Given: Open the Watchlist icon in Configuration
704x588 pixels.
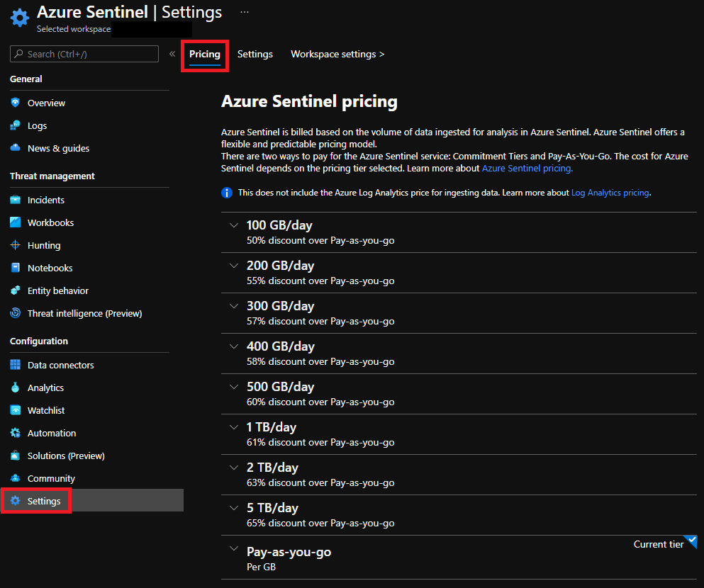Looking at the screenshot, I should pyautogui.click(x=16, y=410).
